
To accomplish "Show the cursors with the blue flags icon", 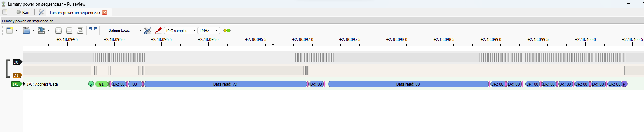I will tap(93, 30).
